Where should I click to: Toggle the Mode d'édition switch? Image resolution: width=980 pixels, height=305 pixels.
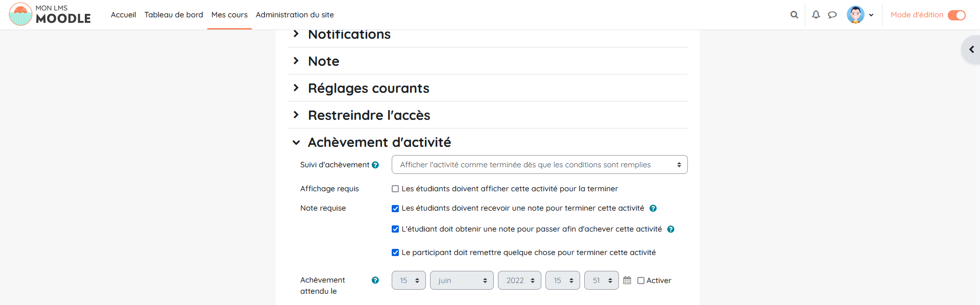(x=957, y=15)
